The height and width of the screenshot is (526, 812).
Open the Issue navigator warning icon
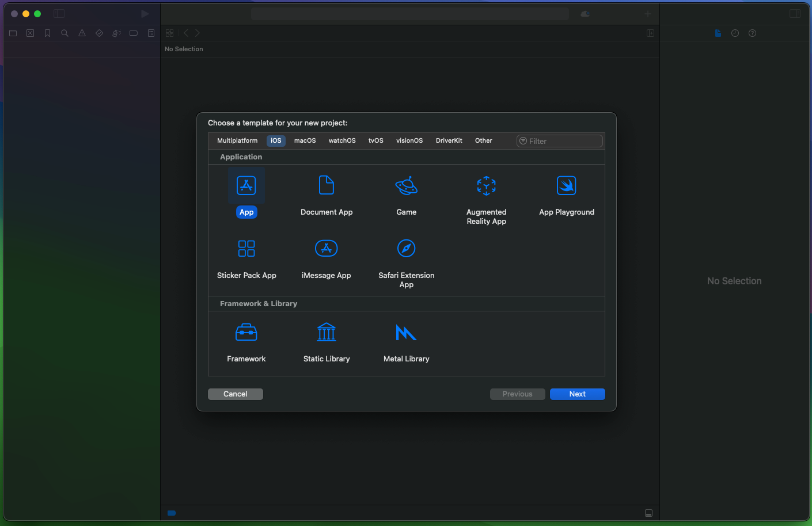point(82,33)
